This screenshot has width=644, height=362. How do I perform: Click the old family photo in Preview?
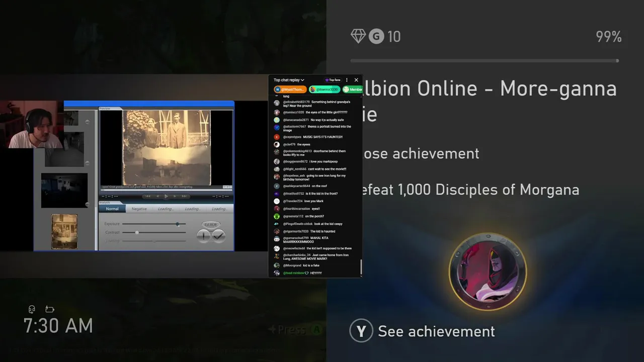coord(166,147)
